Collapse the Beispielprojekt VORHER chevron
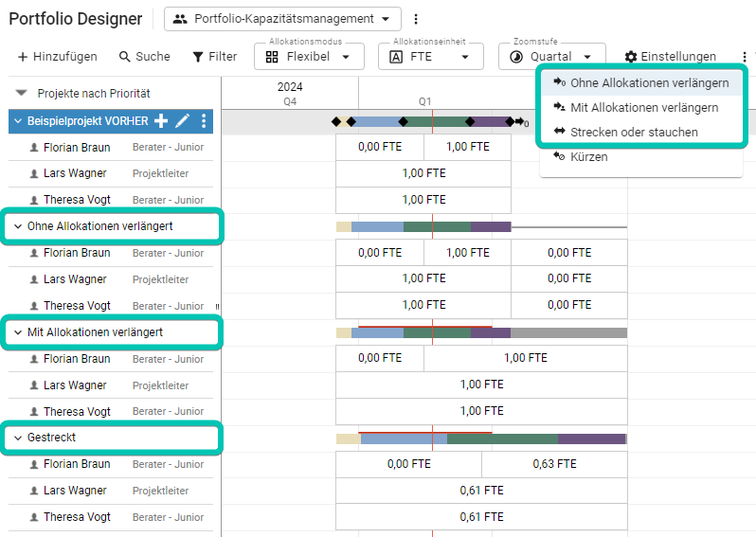 tap(18, 121)
